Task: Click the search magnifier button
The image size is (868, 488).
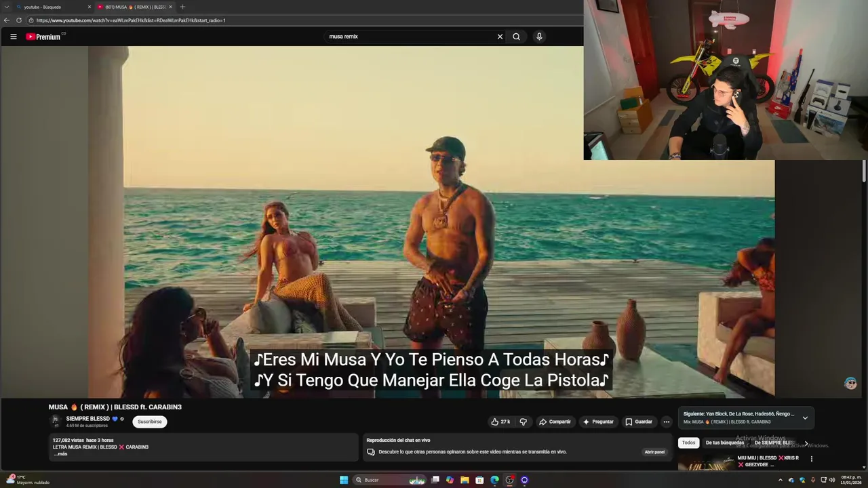Action: click(x=516, y=37)
